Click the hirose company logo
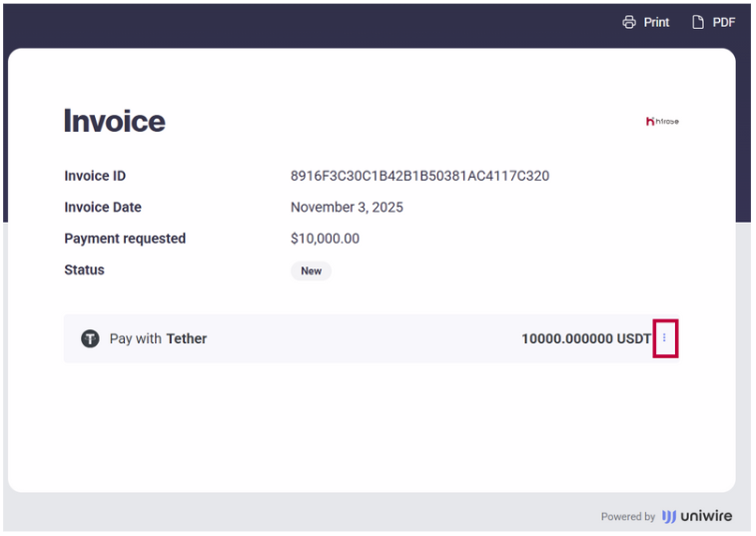 [x=662, y=121]
